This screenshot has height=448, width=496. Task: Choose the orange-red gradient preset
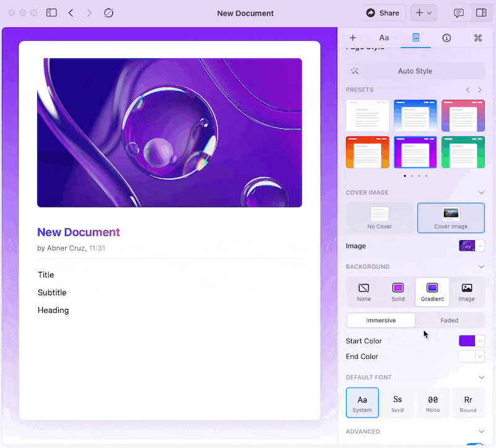click(x=367, y=152)
